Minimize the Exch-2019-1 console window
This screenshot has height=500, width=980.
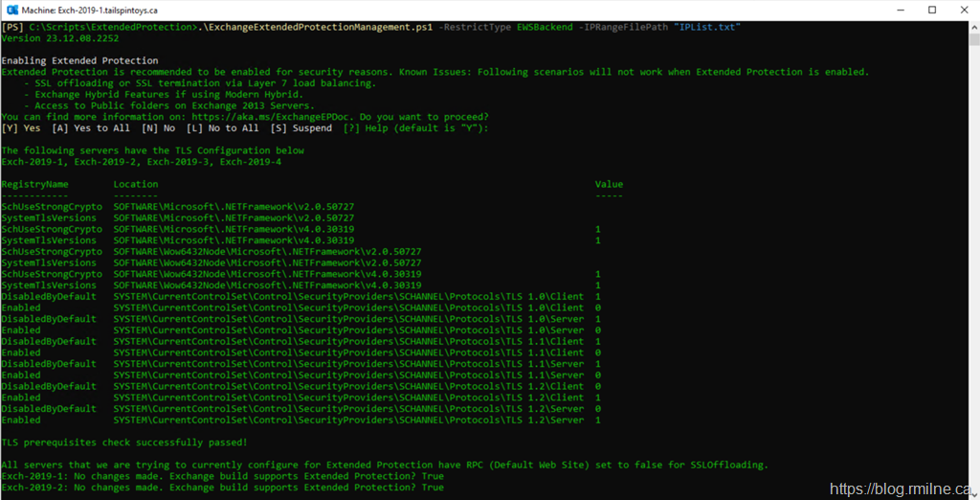point(887,10)
